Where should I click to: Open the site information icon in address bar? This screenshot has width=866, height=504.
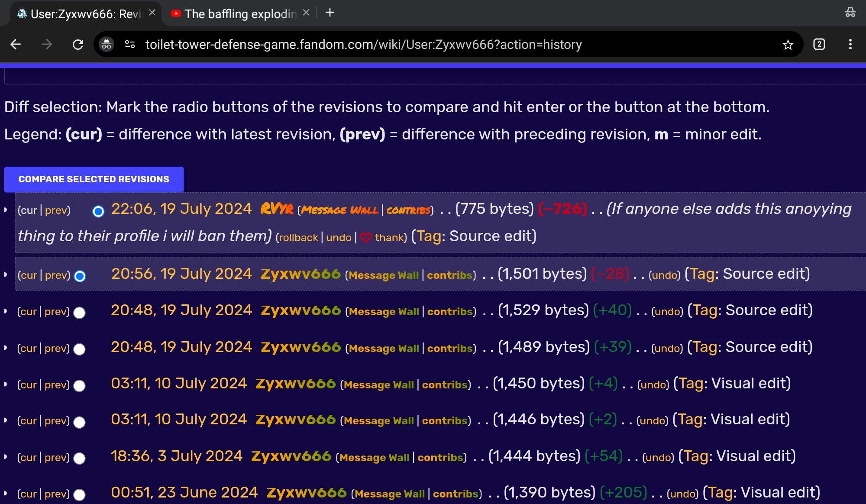point(130,44)
